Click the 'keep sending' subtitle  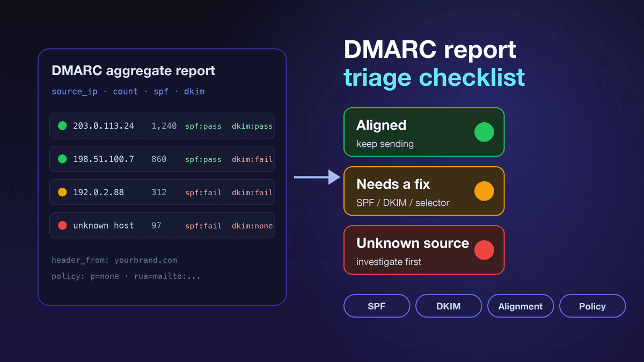[385, 144]
